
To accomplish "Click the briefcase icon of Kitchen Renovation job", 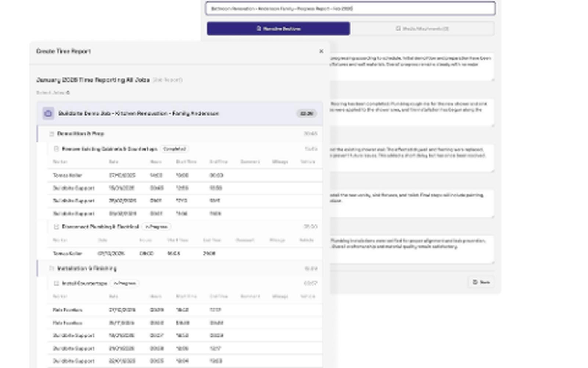I will pos(48,113).
